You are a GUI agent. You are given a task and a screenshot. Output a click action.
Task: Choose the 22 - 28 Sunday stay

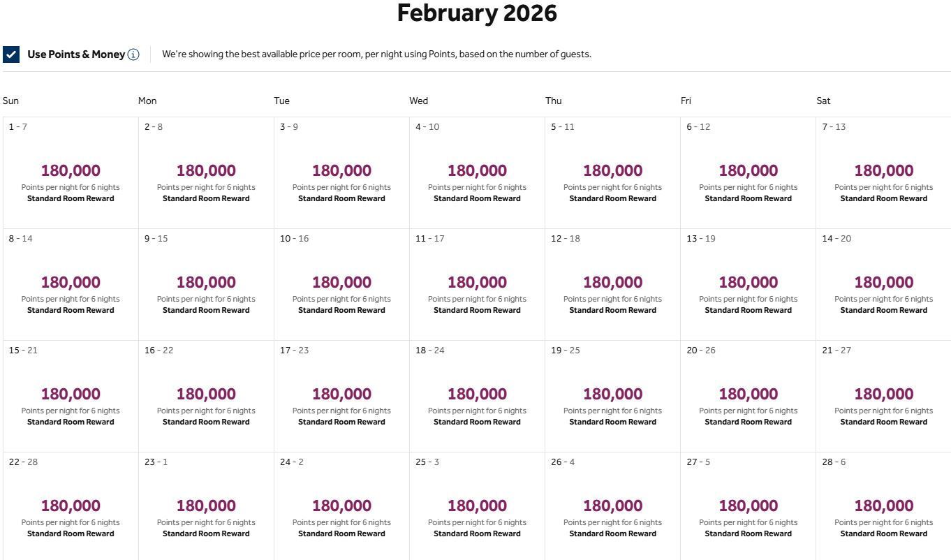(x=71, y=506)
